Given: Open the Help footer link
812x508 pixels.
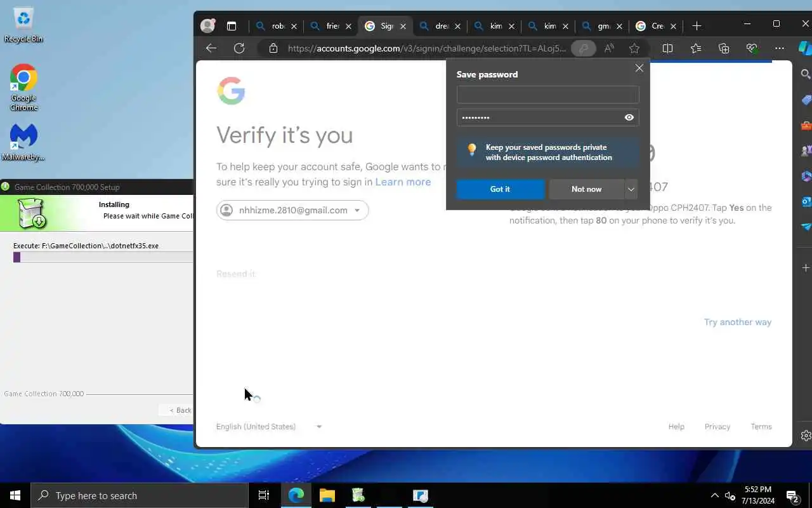Looking at the screenshot, I should (x=676, y=427).
